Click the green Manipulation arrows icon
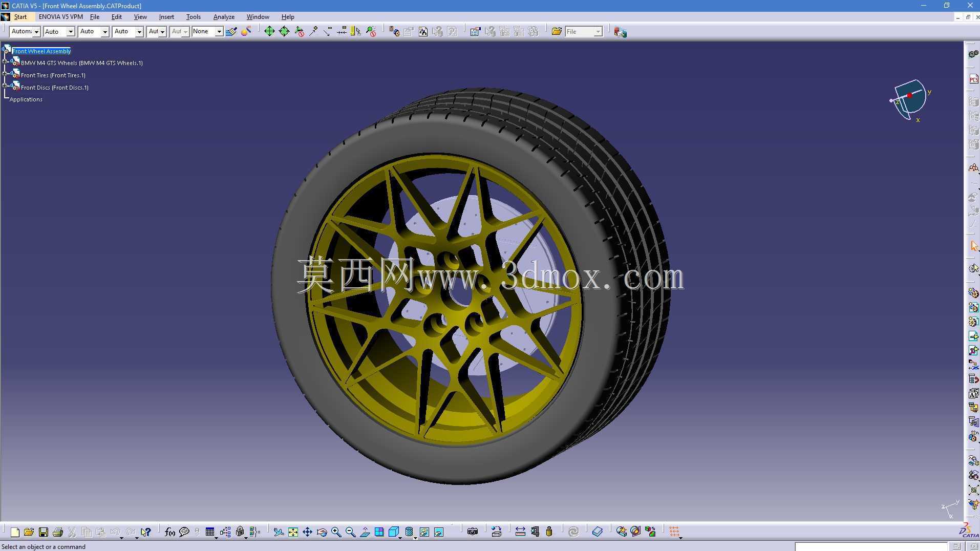Screen dimensions: 980x551 [269, 32]
